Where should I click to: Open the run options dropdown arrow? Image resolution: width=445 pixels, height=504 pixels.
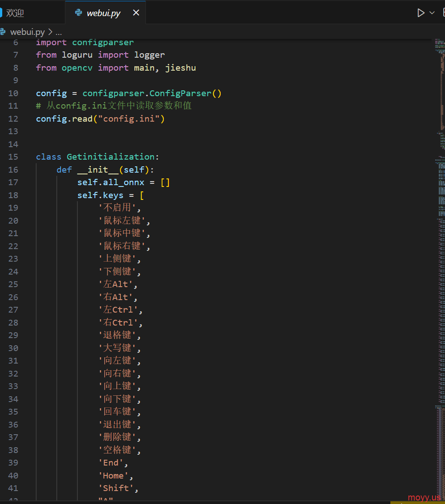[x=432, y=13]
